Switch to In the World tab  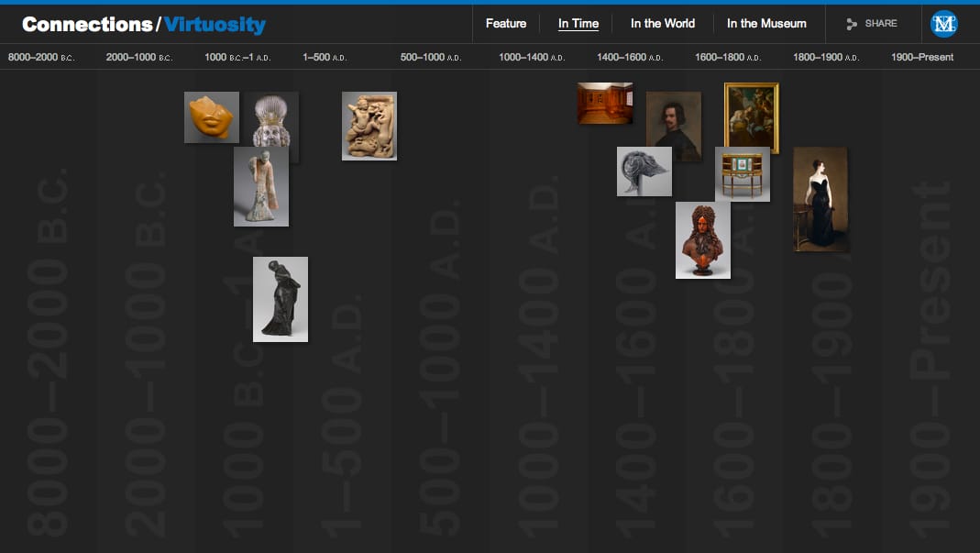(x=663, y=23)
